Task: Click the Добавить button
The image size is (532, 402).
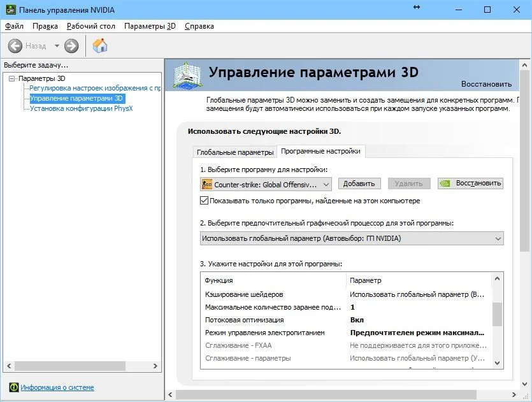Action: point(359,183)
